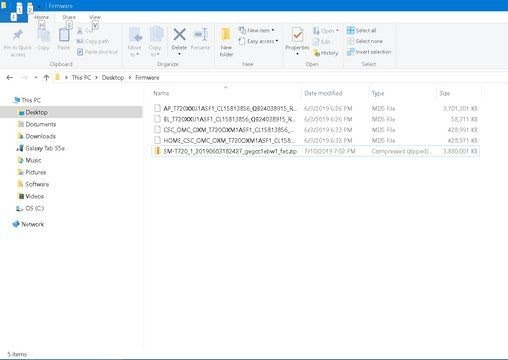
Task: Click the 3,880,001 KB size cell
Action: point(460,151)
